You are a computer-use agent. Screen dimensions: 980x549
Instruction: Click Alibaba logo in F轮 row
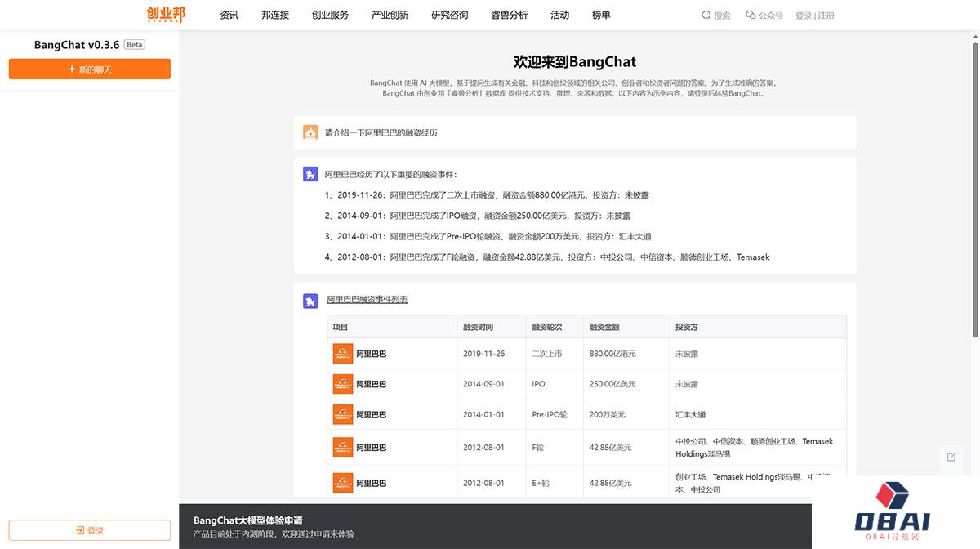point(343,447)
